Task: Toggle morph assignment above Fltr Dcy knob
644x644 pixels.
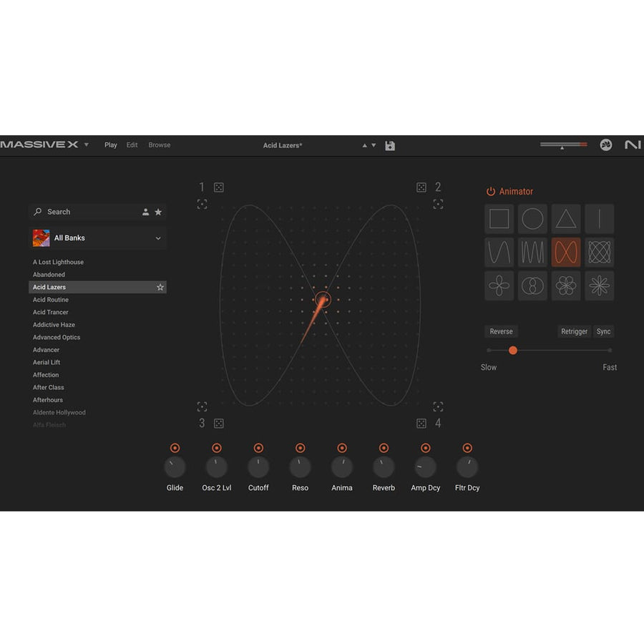Action: pyautogui.click(x=467, y=448)
